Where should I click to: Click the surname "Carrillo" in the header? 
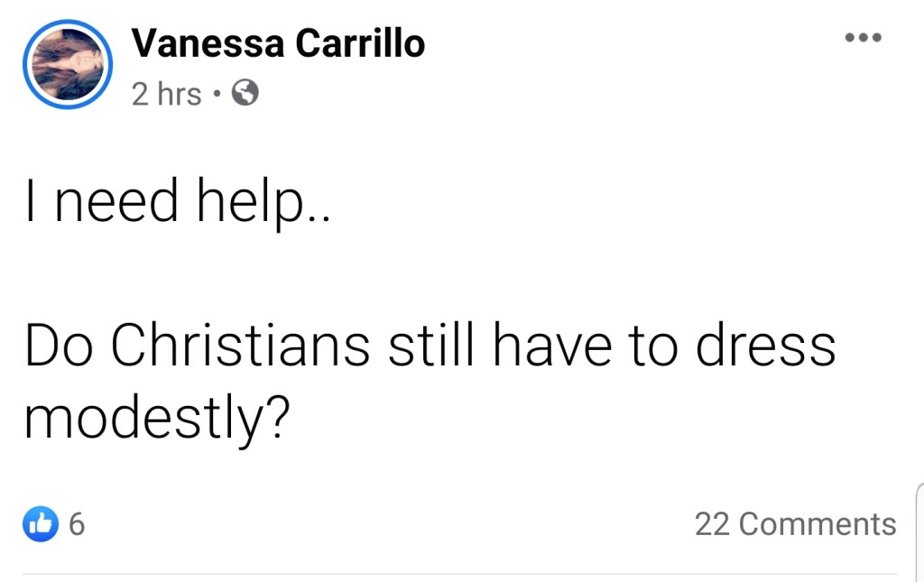click(363, 43)
